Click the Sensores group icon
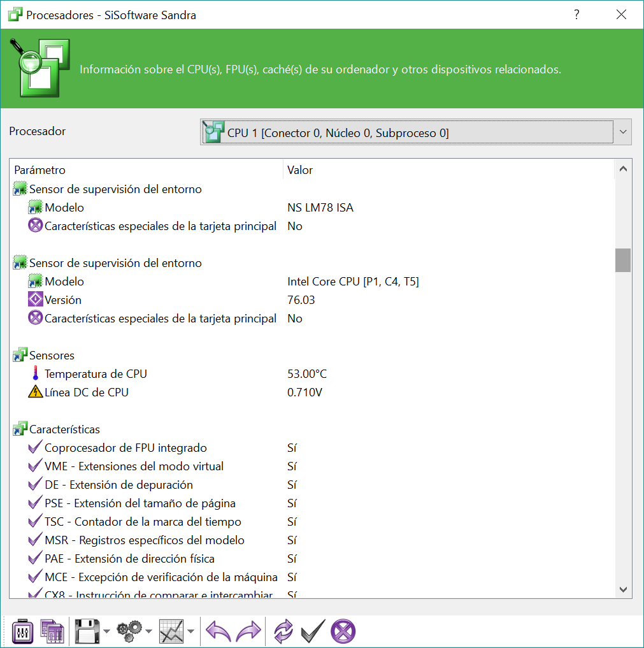The width and height of the screenshot is (644, 648). click(x=20, y=354)
